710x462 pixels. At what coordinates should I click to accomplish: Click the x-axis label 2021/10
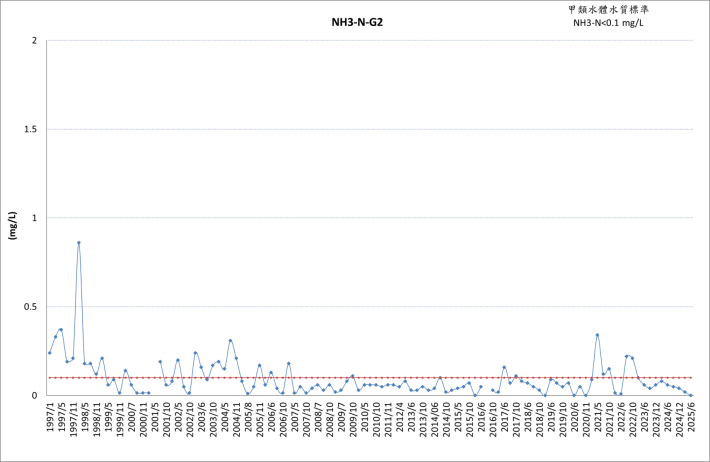click(610, 420)
